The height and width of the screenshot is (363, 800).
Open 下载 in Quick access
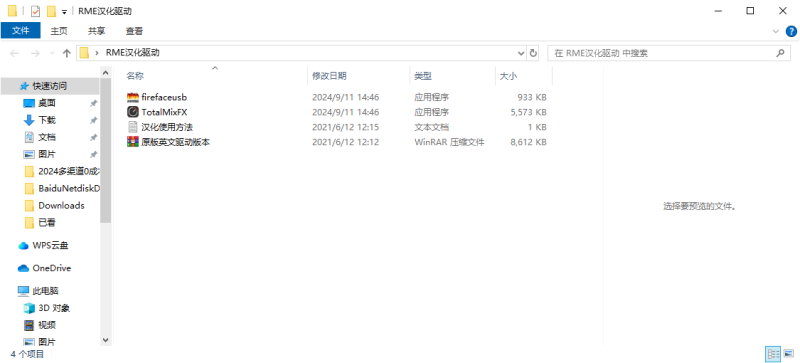47,120
